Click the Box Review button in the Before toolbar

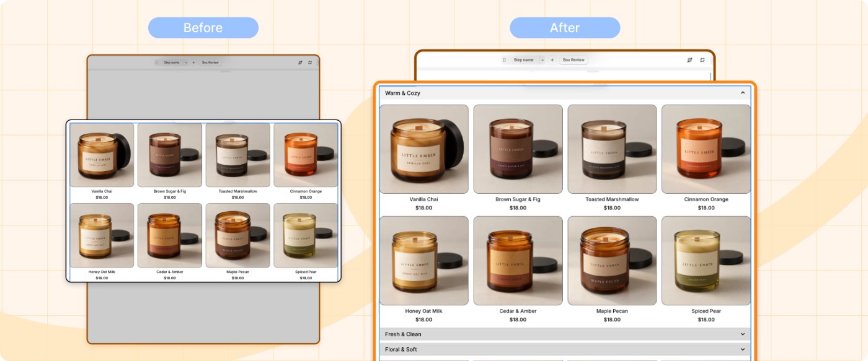(x=210, y=63)
